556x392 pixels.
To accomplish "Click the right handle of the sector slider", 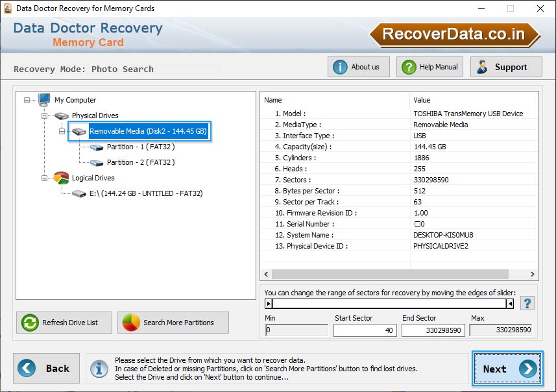I will [509, 304].
